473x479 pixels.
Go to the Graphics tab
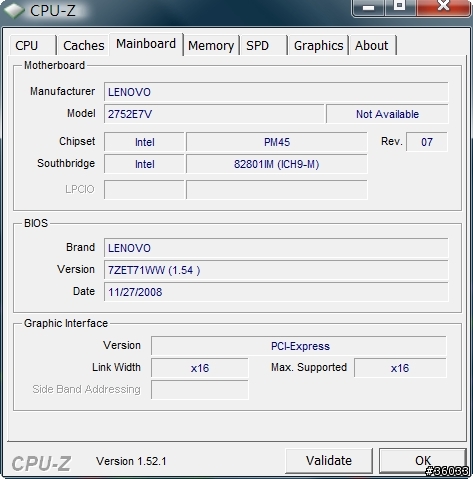(x=318, y=45)
